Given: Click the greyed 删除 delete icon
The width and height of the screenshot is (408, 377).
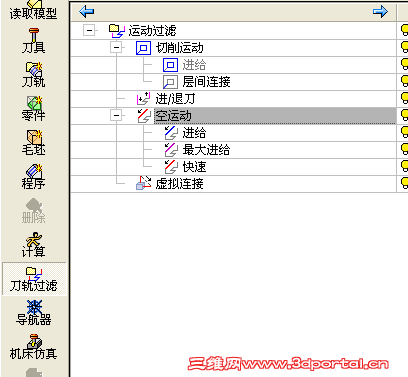Looking at the screenshot, I should (34, 211).
